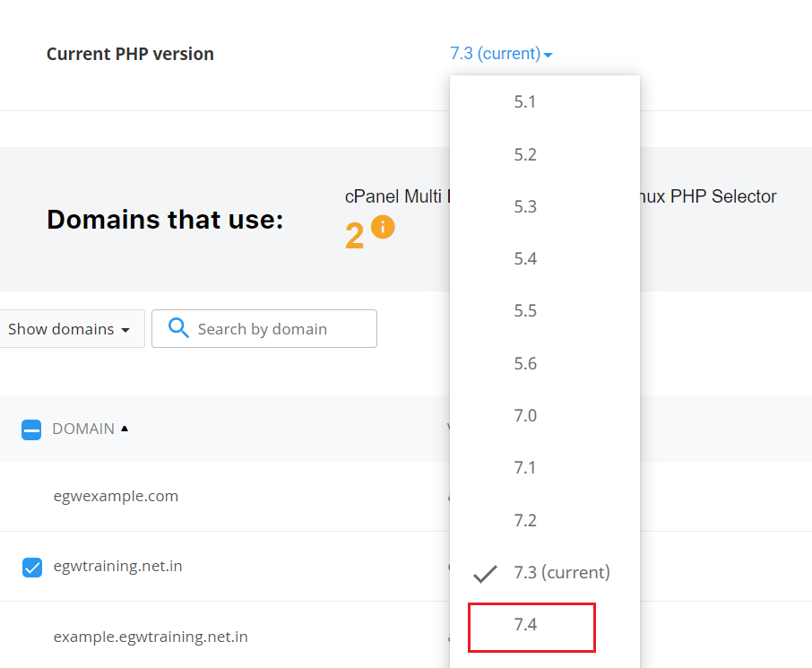Toggle the select-all domains checkbox
The image size is (812, 668).
[31, 429]
